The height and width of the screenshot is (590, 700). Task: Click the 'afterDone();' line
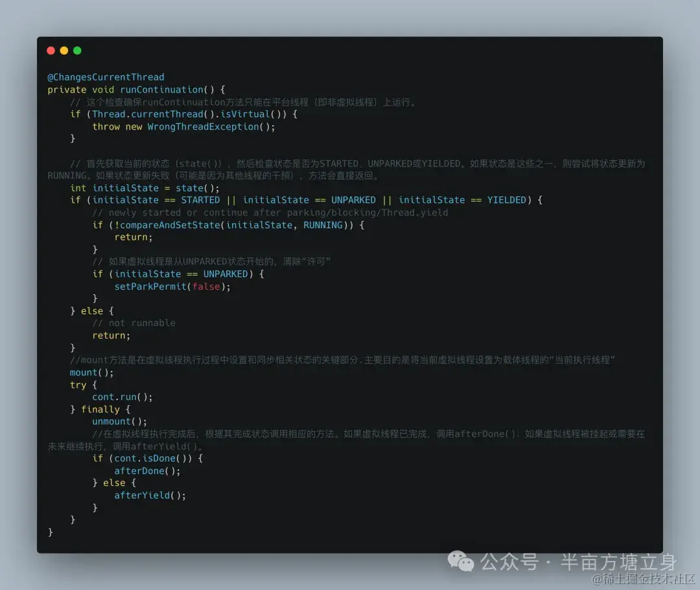tap(147, 471)
